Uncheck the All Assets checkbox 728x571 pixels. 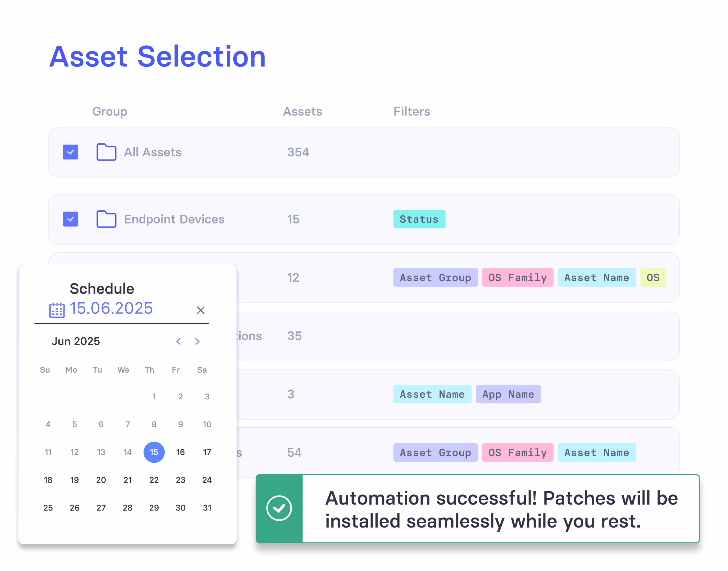(x=71, y=152)
